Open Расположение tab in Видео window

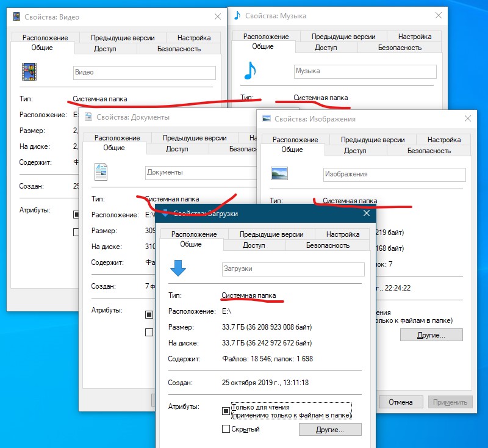[45, 38]
